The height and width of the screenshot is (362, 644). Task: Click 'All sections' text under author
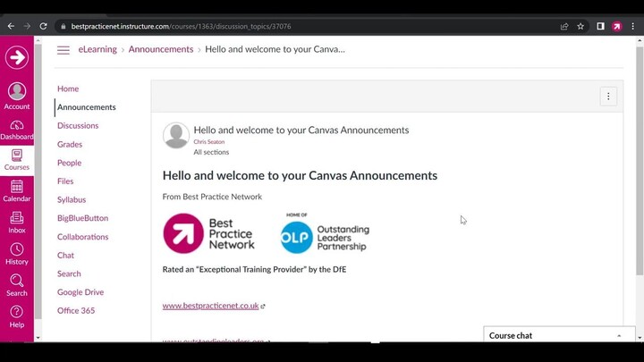[211, 152]
